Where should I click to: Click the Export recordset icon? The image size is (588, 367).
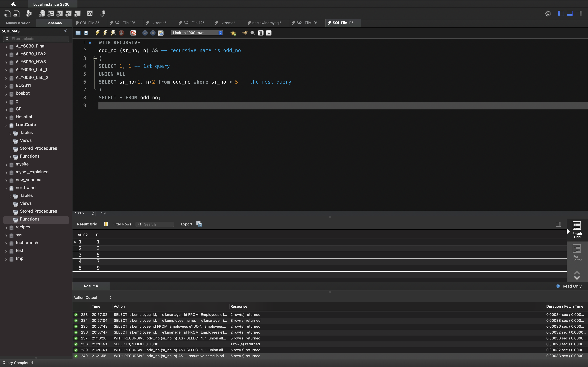point(199,224)
